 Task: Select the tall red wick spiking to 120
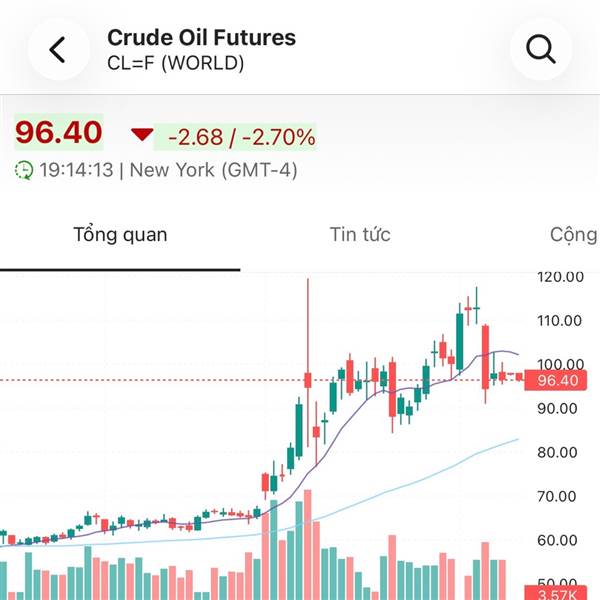pyautogui.click(x=308, y=320)
